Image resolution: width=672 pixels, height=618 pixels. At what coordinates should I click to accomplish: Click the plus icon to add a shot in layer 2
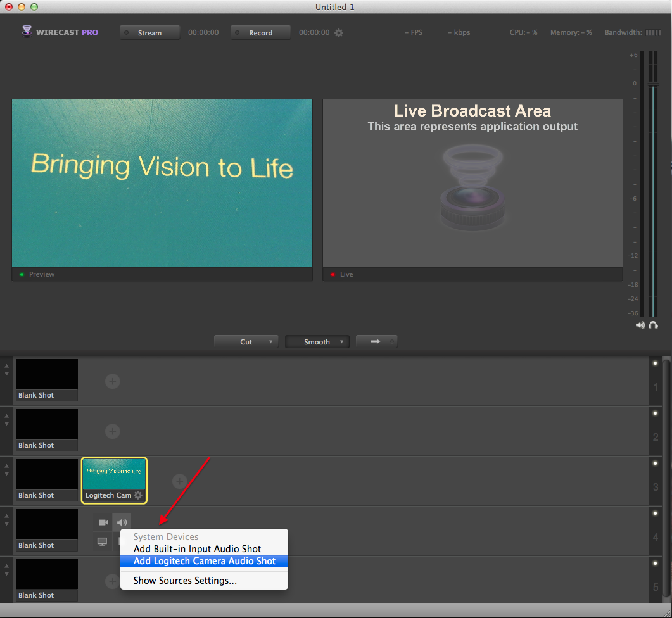(x=112, y=431)
